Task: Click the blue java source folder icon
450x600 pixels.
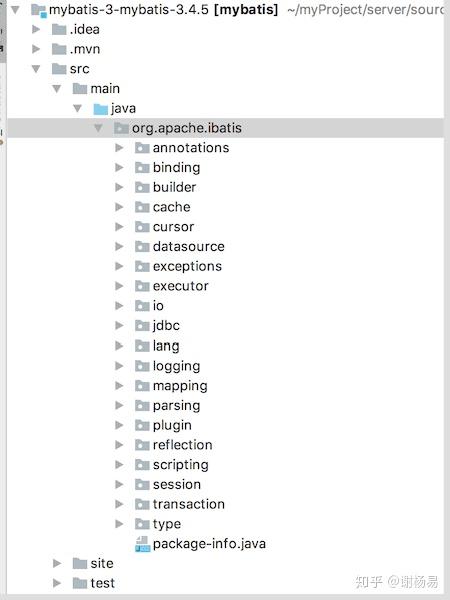Action: (101, 109)
